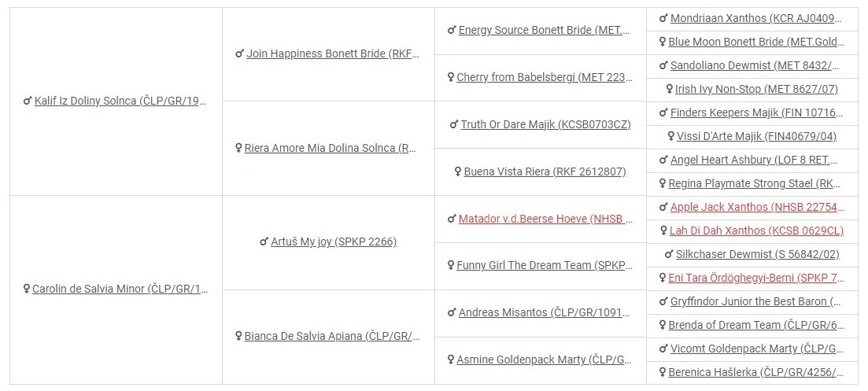Select Cherry from Babelsbergi link
This screenshot has height=391, width=868.
click(x=545, y=78)
